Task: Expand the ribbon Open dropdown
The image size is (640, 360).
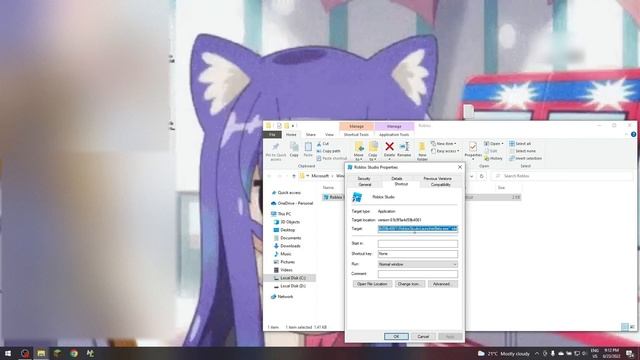Action: [x=494, y=144]
